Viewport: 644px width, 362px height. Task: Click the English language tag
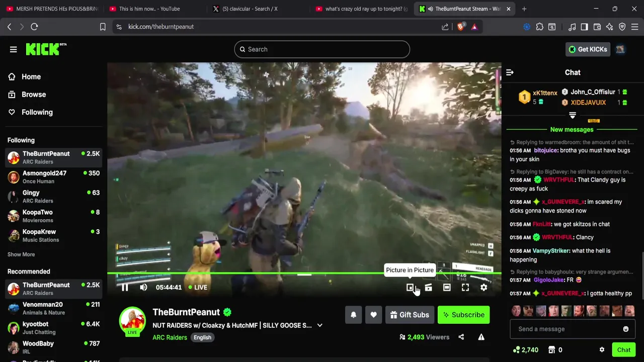[x=202, y=337]
